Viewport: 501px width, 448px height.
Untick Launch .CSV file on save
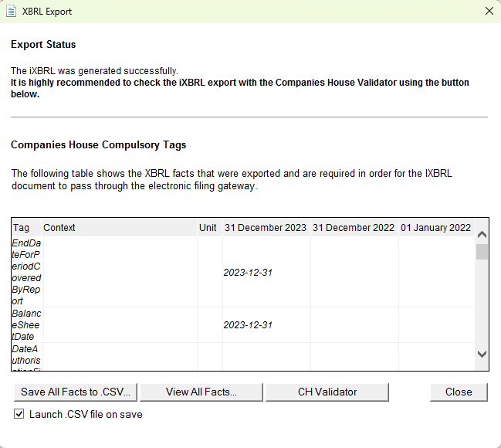(x=19, y=414)
